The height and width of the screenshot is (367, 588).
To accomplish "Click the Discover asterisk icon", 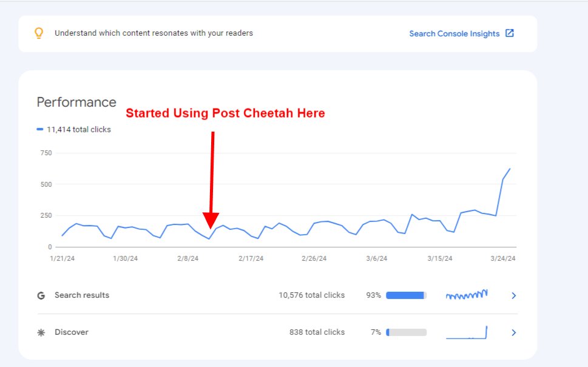I will pos(41,332).
